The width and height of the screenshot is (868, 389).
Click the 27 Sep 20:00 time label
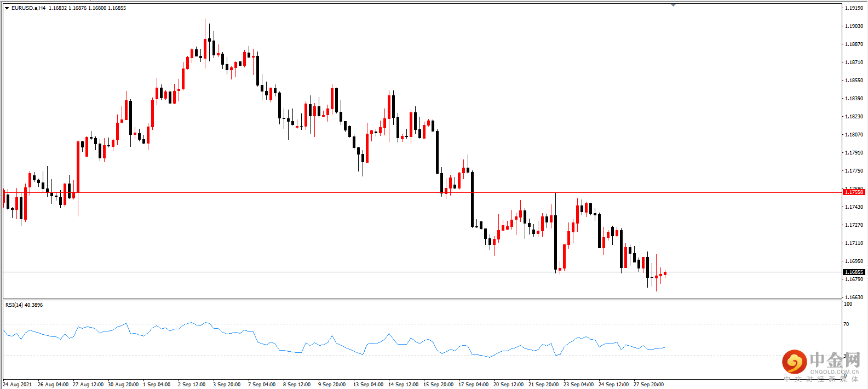pos(649,385)
